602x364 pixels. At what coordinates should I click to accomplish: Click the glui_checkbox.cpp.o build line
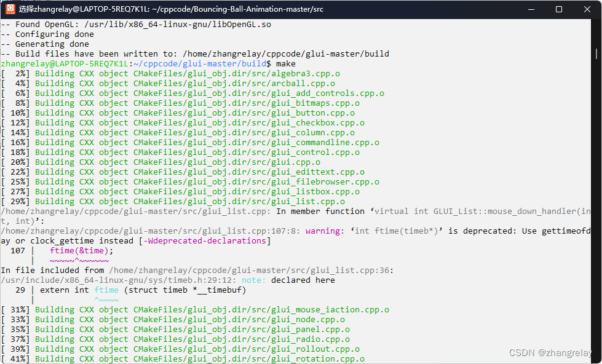pos(183,123)
